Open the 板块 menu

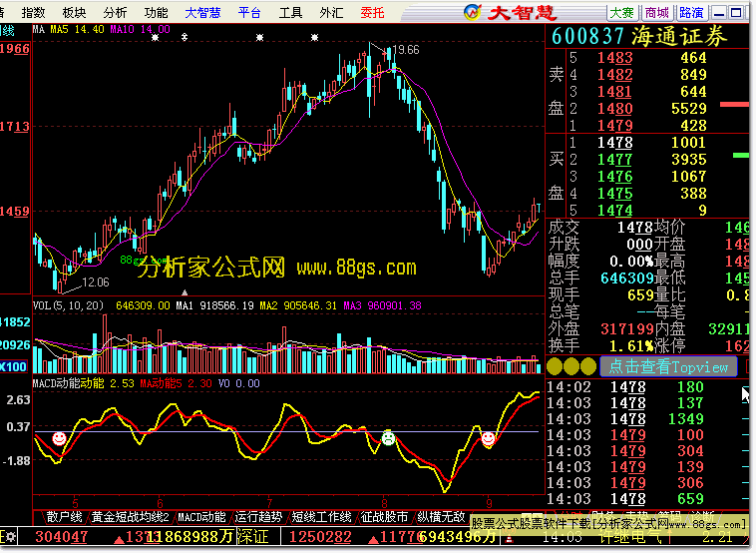pyautogui.click(x=74, y=13)
